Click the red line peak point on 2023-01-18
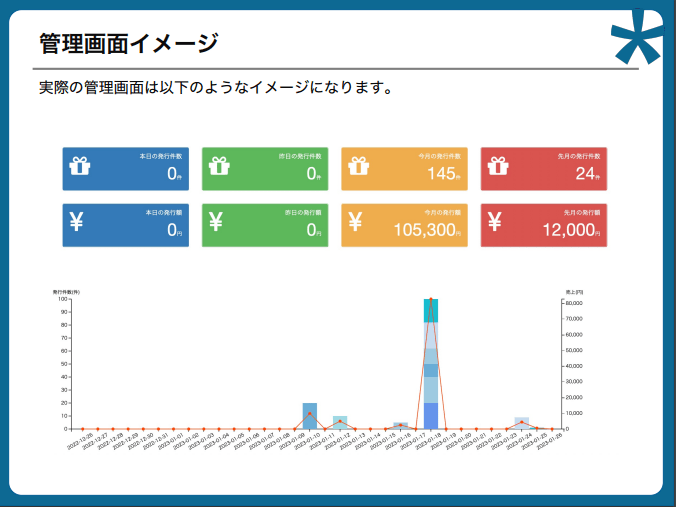 431,299
